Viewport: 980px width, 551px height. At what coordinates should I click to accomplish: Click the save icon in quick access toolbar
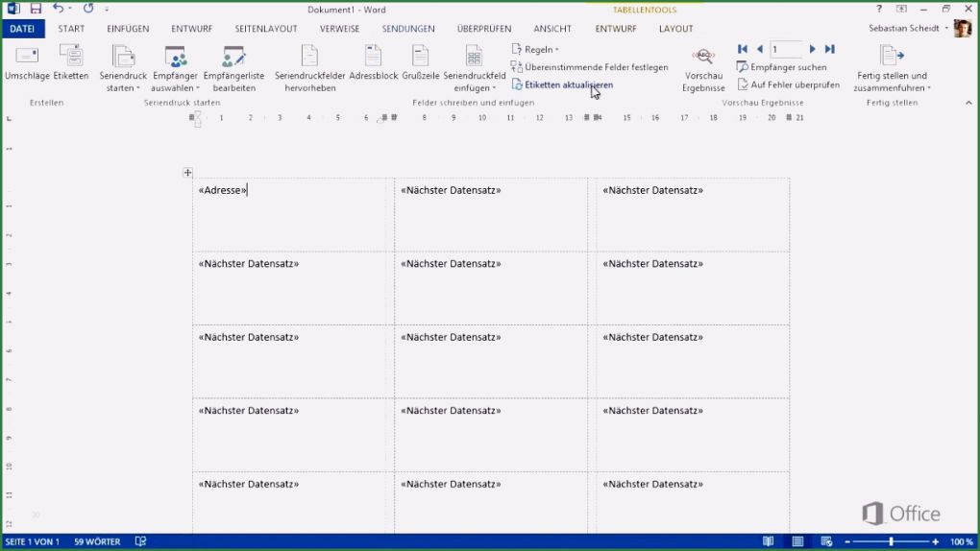point(36,9)
